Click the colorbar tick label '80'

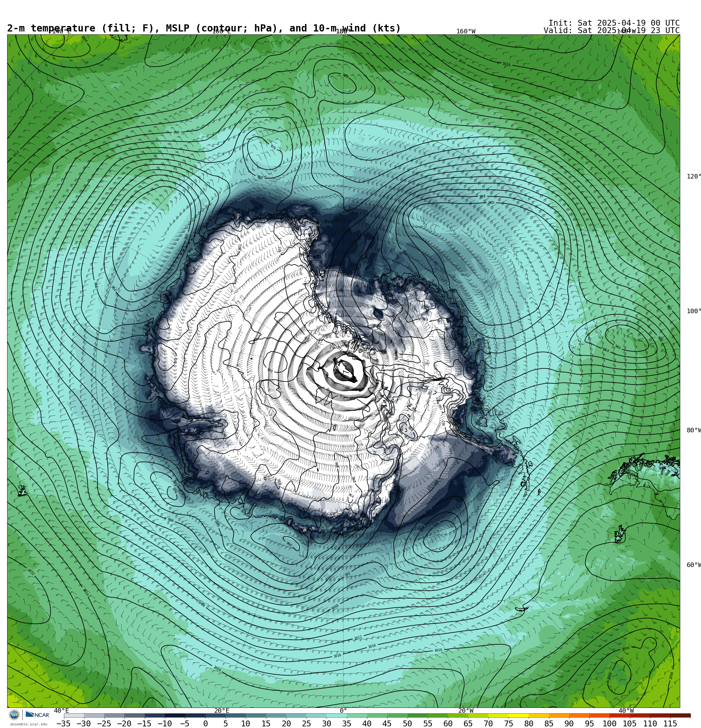pos(529,724)
